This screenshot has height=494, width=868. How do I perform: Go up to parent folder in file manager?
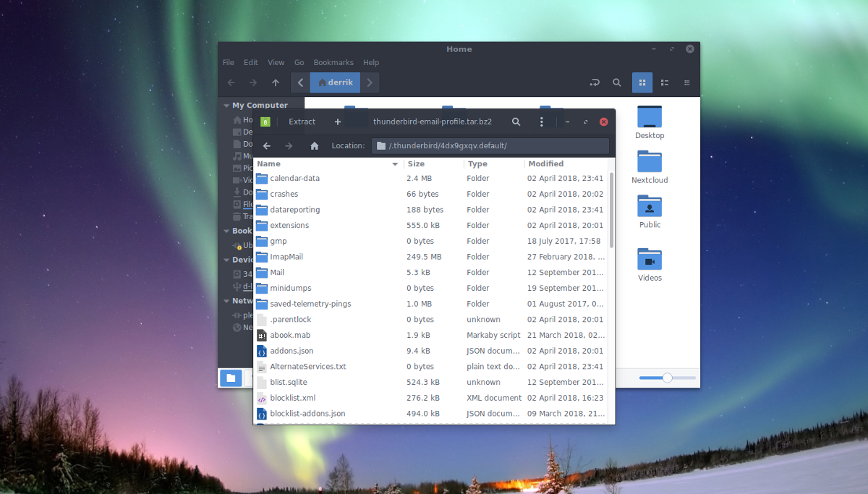point(276,82)
